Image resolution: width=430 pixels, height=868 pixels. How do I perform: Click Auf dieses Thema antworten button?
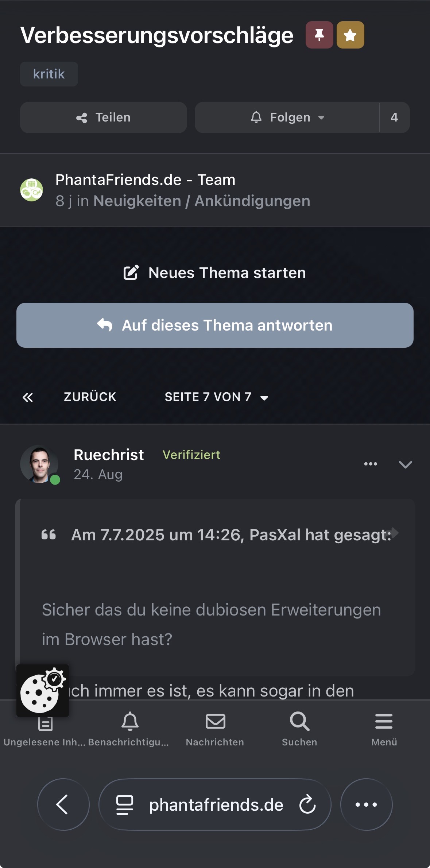pos(215,325)
